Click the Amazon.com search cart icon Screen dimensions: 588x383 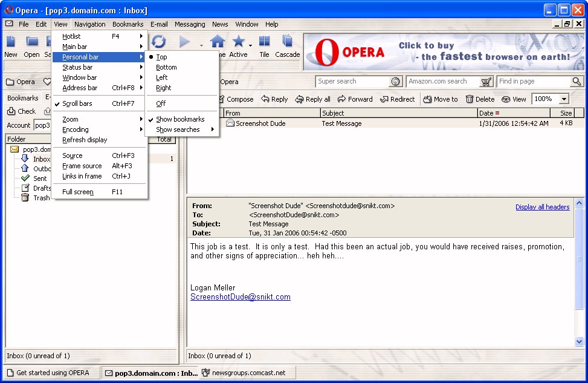tap(486, 82)
